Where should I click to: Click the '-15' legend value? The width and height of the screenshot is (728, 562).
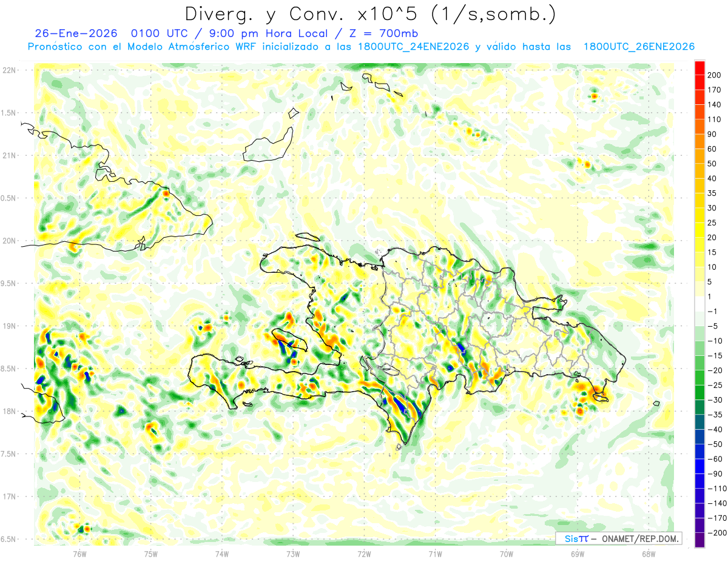point(716,355)
